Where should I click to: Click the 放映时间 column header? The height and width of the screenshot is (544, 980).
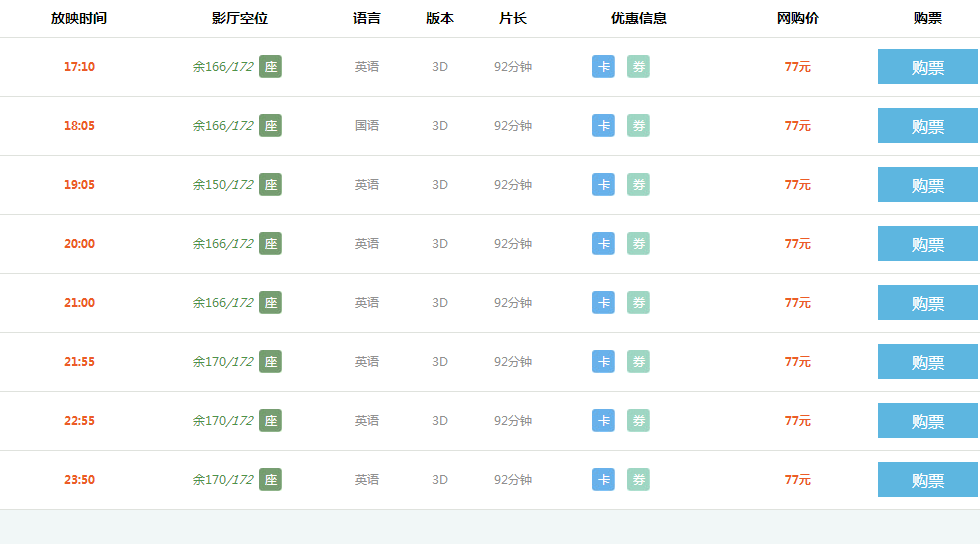click(79, 18)
